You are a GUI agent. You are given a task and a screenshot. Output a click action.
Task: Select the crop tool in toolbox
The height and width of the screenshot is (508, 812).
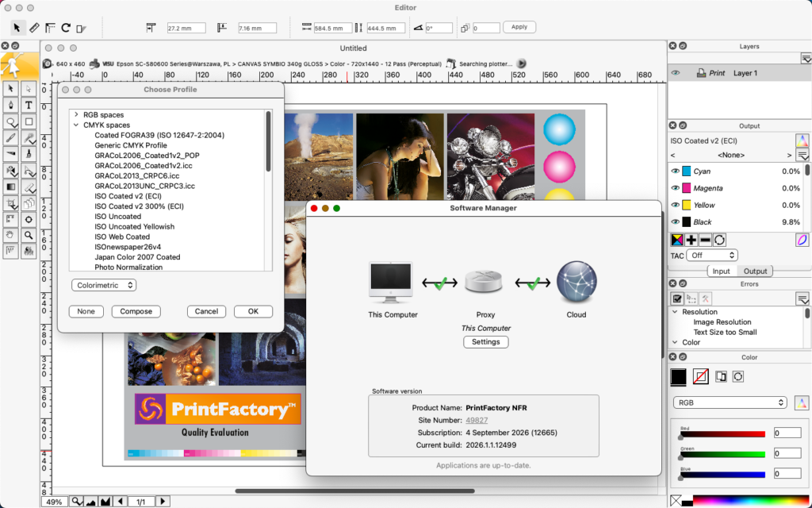click(10, 202)
